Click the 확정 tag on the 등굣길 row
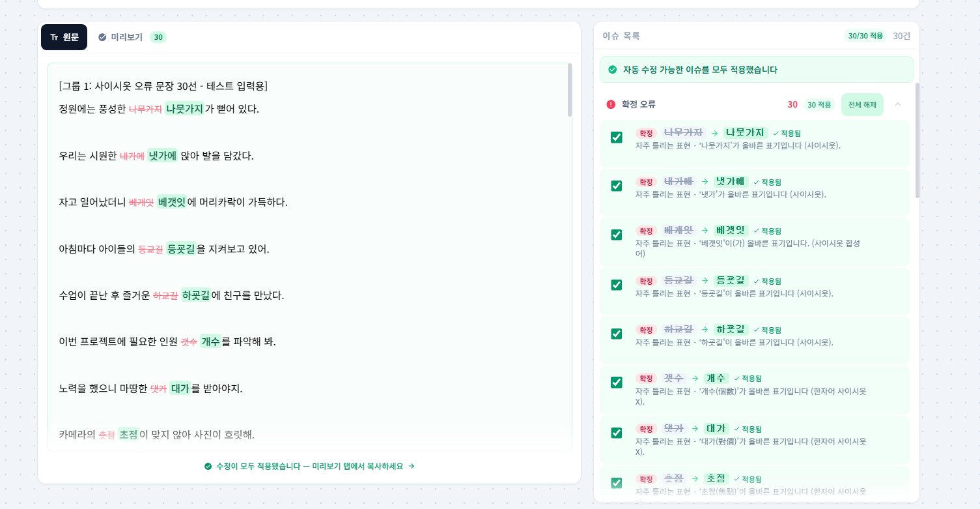Screen dimensions: 980x509 tap(645, 281)
